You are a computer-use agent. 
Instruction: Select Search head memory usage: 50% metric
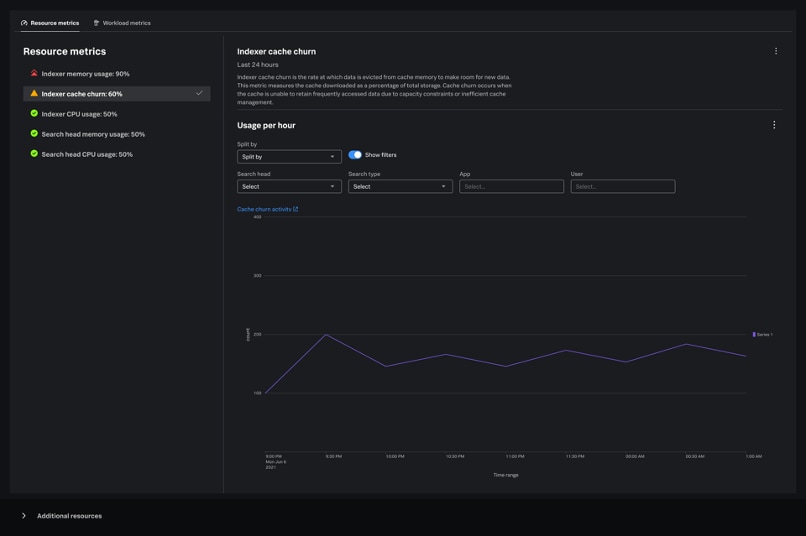coord(93,134)
